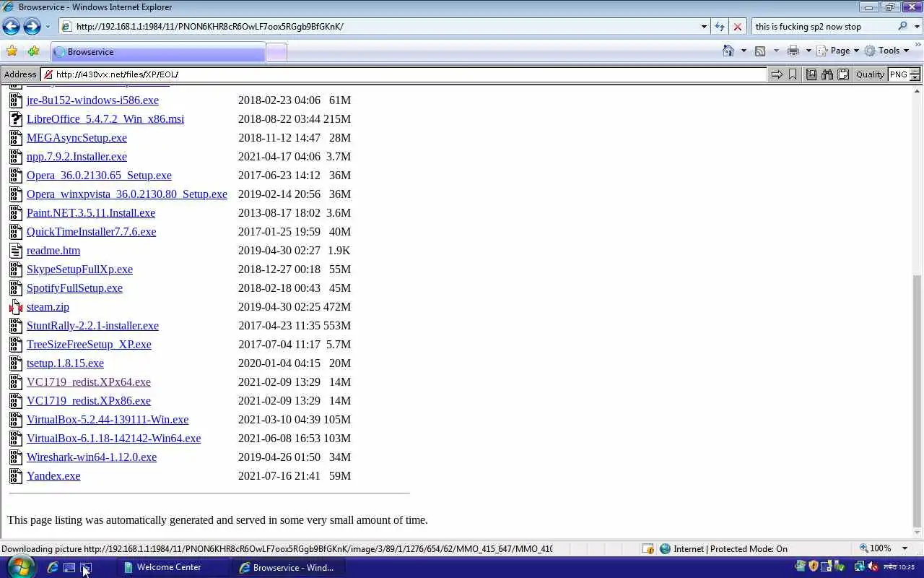Click the '2019-04-30 02:25' date of steam.zip
This screenshot has width=924, height=578.
pyautogui.click(x=279, y=307)
